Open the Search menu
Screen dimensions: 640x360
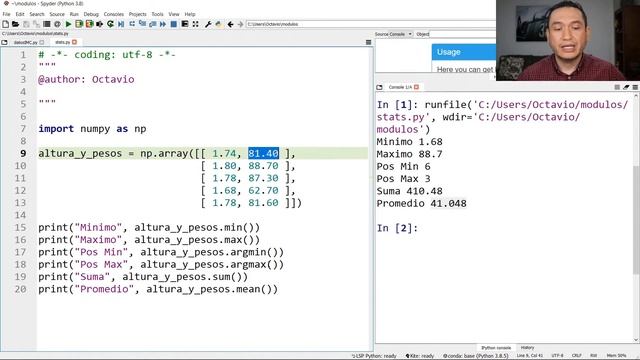[37, 14]
